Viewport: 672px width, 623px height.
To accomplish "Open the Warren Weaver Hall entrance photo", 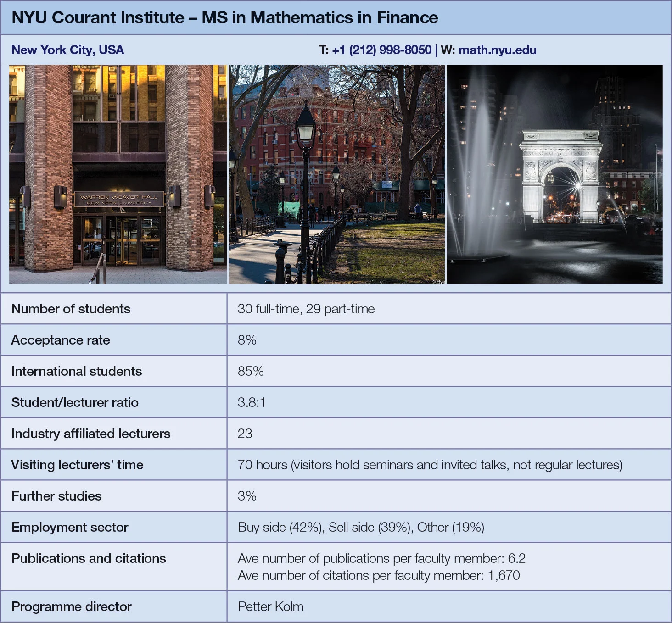I will pos(118,174).
